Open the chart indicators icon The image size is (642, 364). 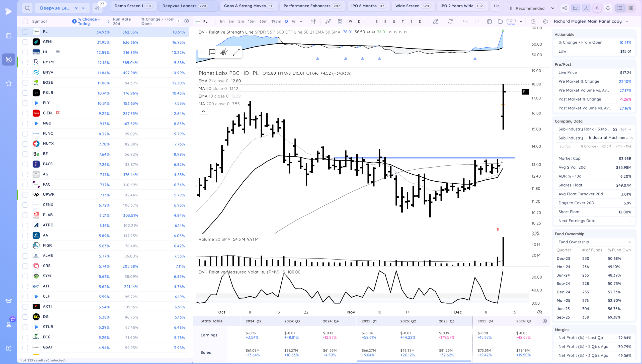coord(328,22)
